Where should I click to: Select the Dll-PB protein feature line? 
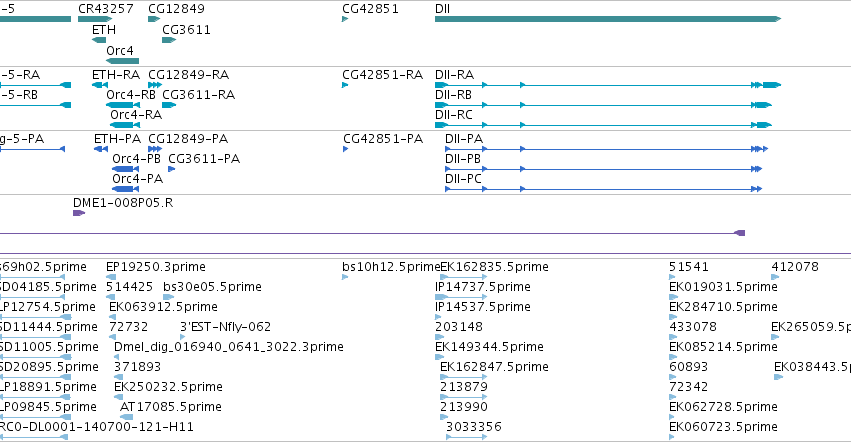pos(604,169)
